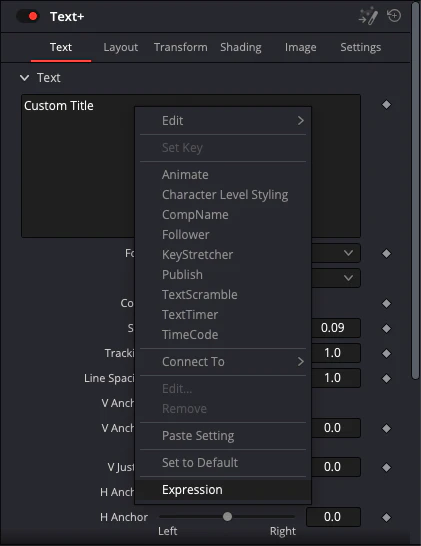421x546 pixels.
Task: Click keyframe diamond on V Justify row
Action: click(386, 467)
